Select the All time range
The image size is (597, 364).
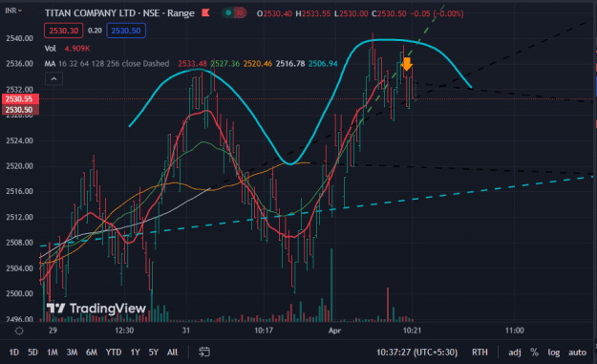(173, 353)
